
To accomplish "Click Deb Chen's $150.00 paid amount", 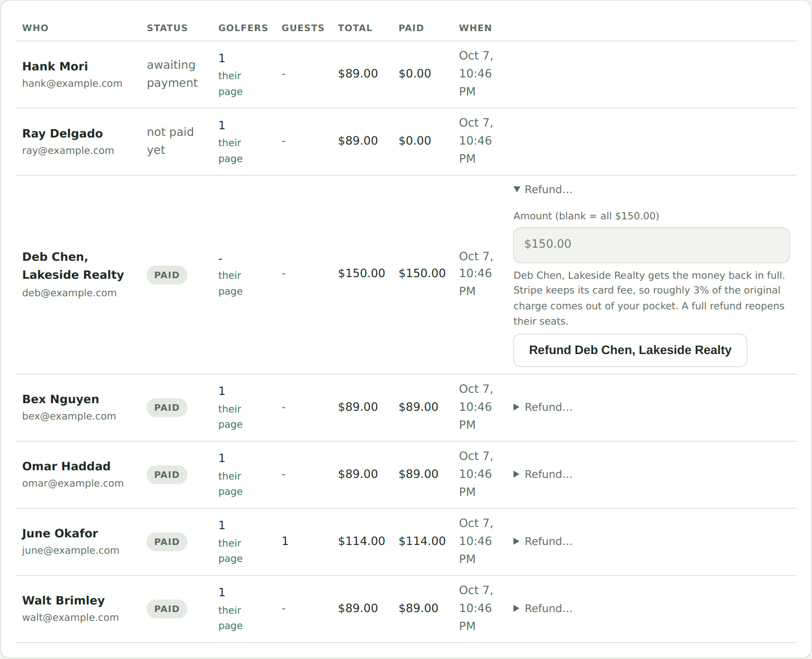I will click(x=422, y=273).
